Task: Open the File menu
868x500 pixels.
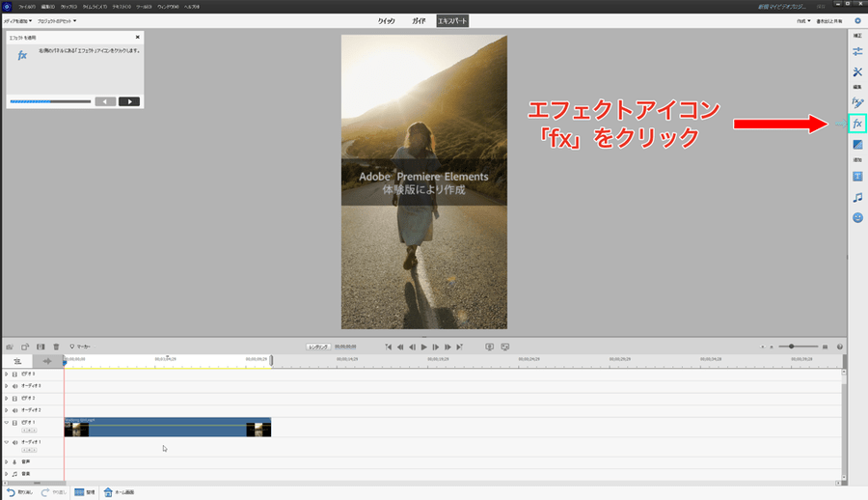Action: click(27, 7)
